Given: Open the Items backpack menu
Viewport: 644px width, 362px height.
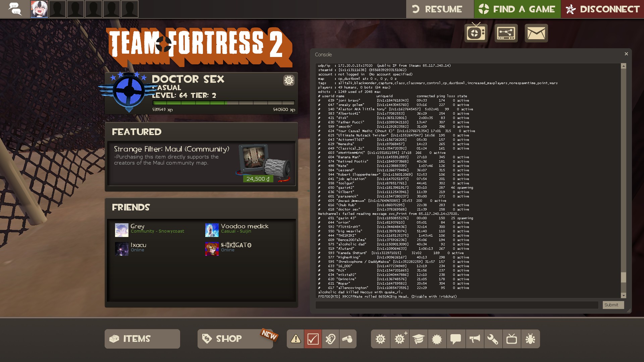Looking at the screenshot, I should coord(142,339).
